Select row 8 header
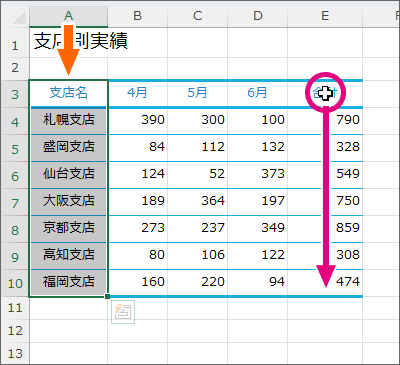Viewport: 400px width, 365px height. point(15,229)
